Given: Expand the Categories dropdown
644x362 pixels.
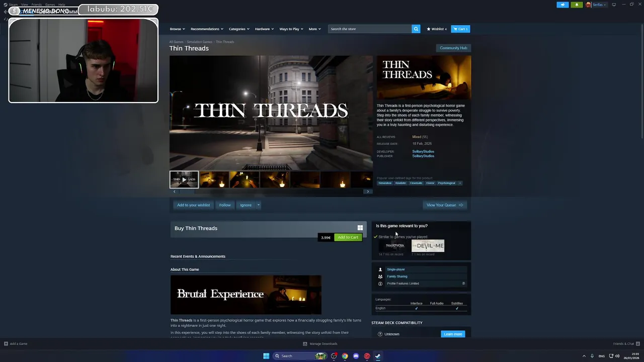Looking at the screenshot, I should 239,29.
